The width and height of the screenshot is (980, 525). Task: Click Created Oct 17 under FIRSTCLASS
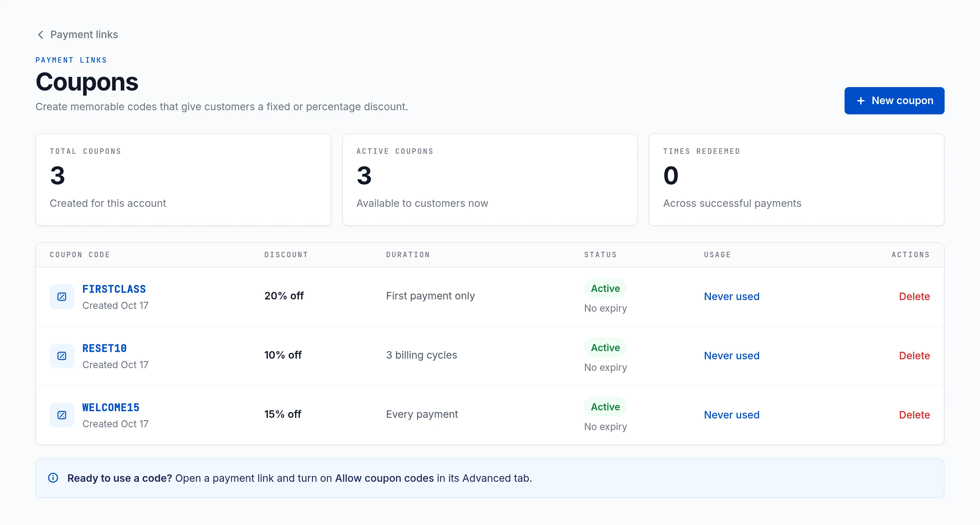click(115, 306)
